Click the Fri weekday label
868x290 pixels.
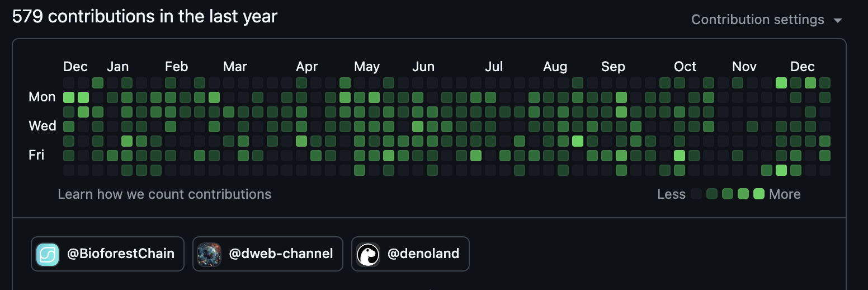(36, 155)
